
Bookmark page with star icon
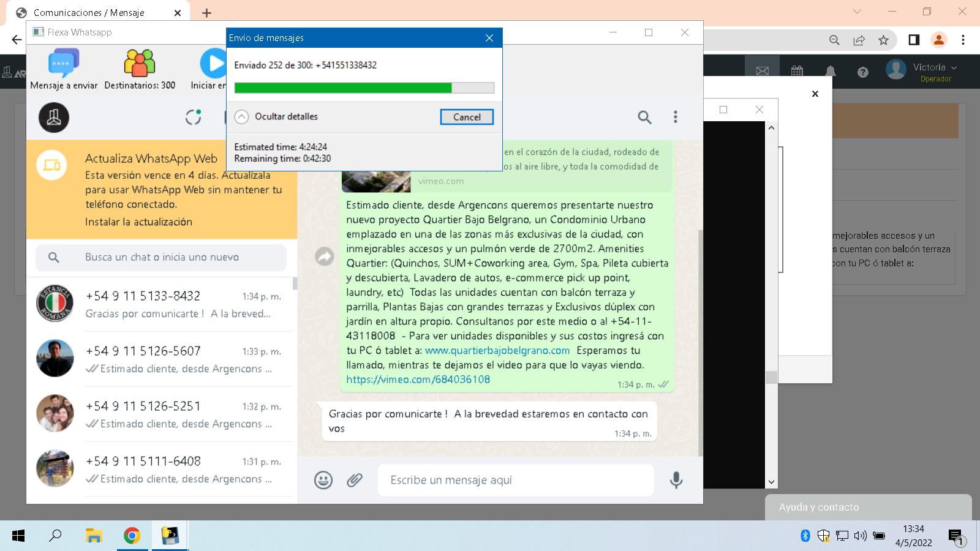(883, 40)
